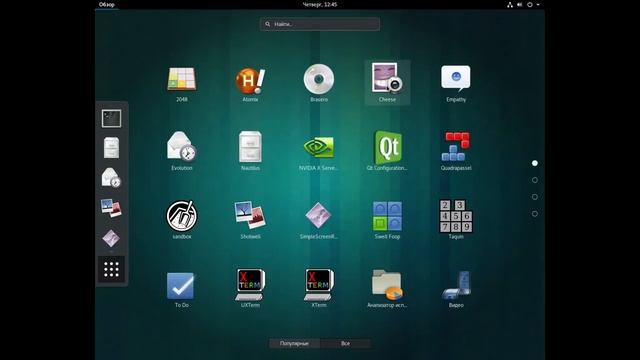Image resolution: width=640 pixels, height=360 pixels.
Task: Open file manager in the dash
Action: 111,148
